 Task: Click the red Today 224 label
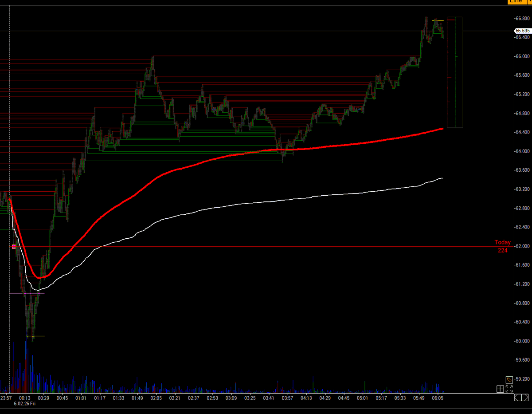click(x=502, y=246)
